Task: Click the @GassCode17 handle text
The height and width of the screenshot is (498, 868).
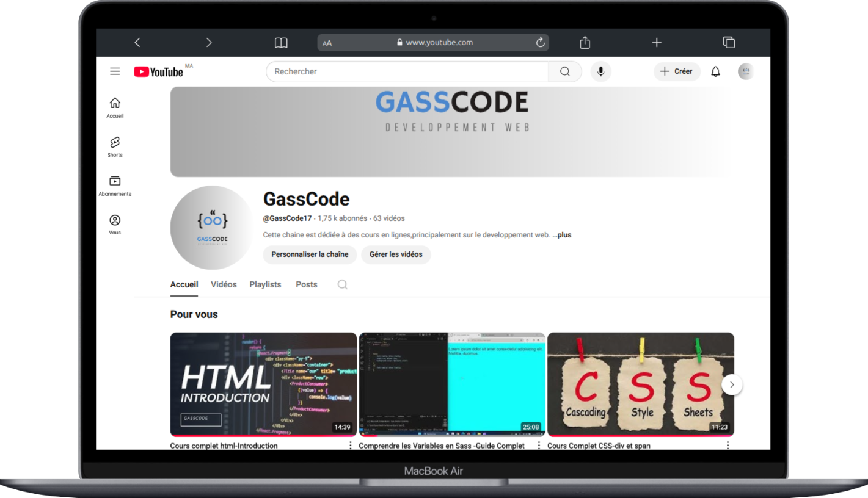Action: [287, 218]
